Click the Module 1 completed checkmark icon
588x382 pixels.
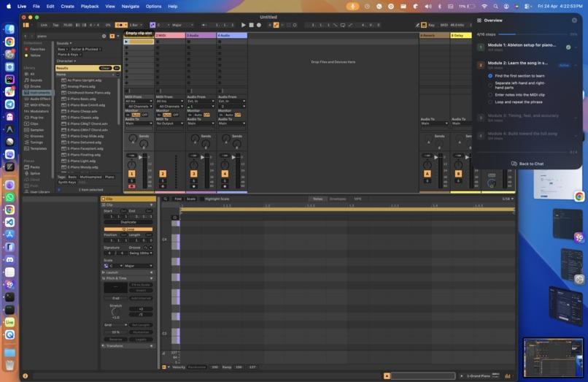coord(568,47)
